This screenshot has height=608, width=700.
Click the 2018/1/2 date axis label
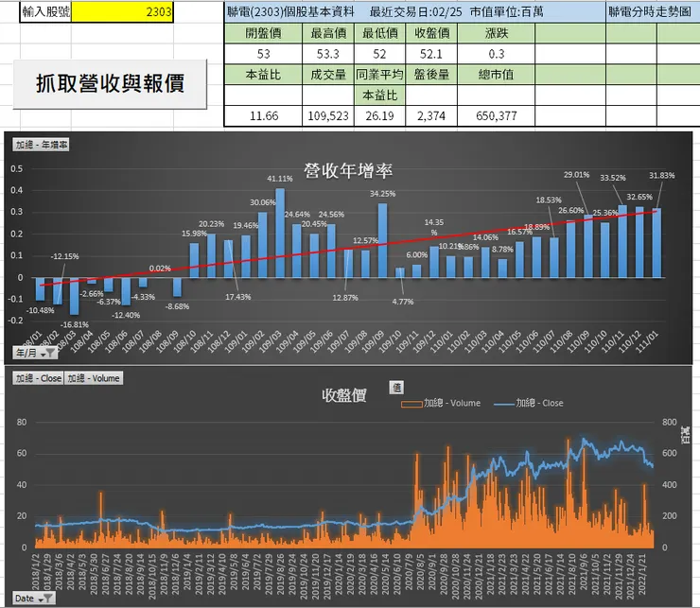[36, 574]
